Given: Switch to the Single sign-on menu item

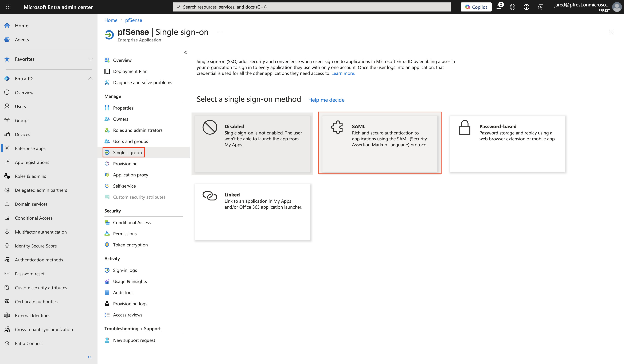Looking at the screenshot, I should (x=127, y=152).
